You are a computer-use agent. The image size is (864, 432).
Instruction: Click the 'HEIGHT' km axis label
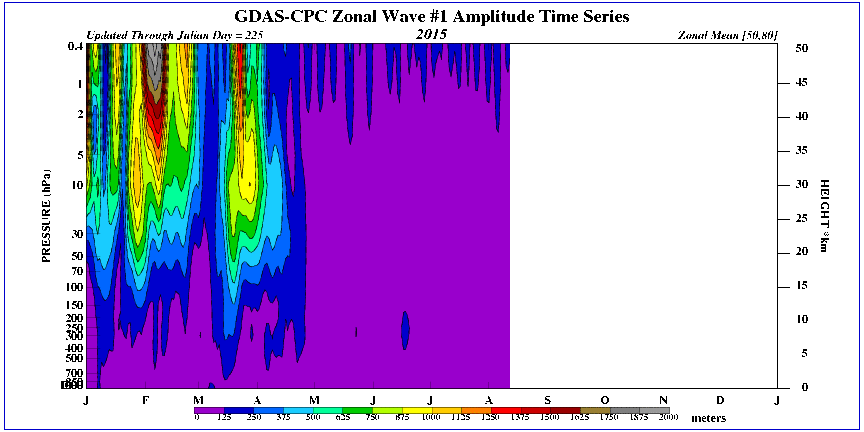[824, 215]
